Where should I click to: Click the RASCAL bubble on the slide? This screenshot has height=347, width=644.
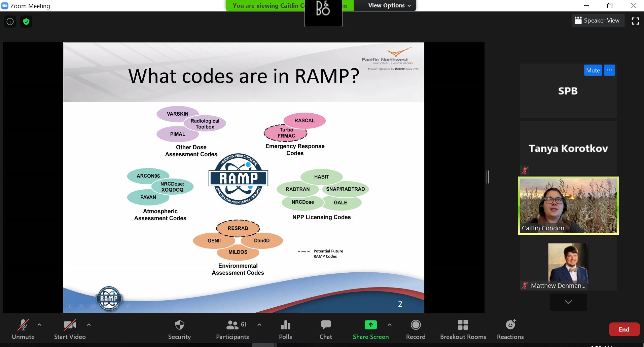tap(305, 120)
